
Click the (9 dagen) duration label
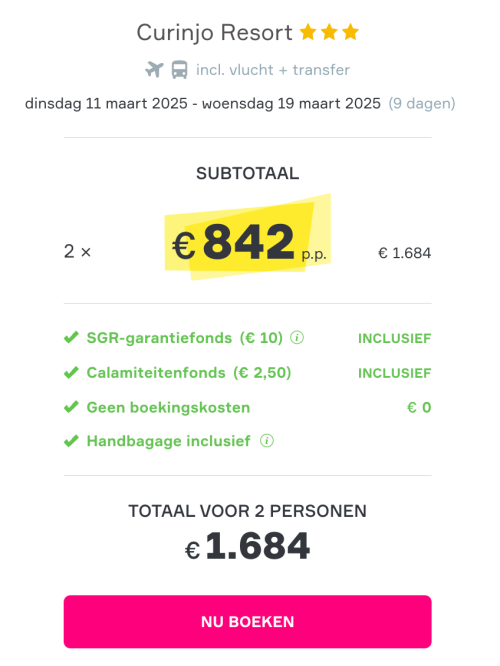pyautogui.click(x=422, y=104)
